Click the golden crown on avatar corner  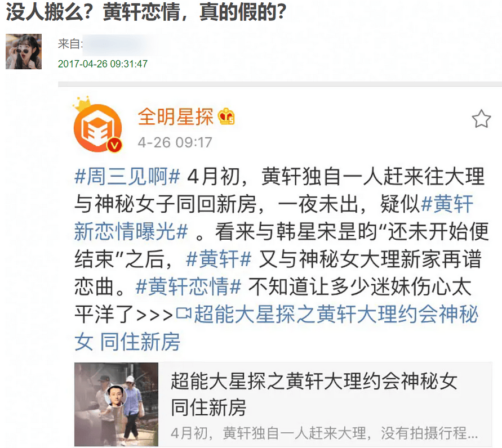pyautogui.click(x=82, y=104)
